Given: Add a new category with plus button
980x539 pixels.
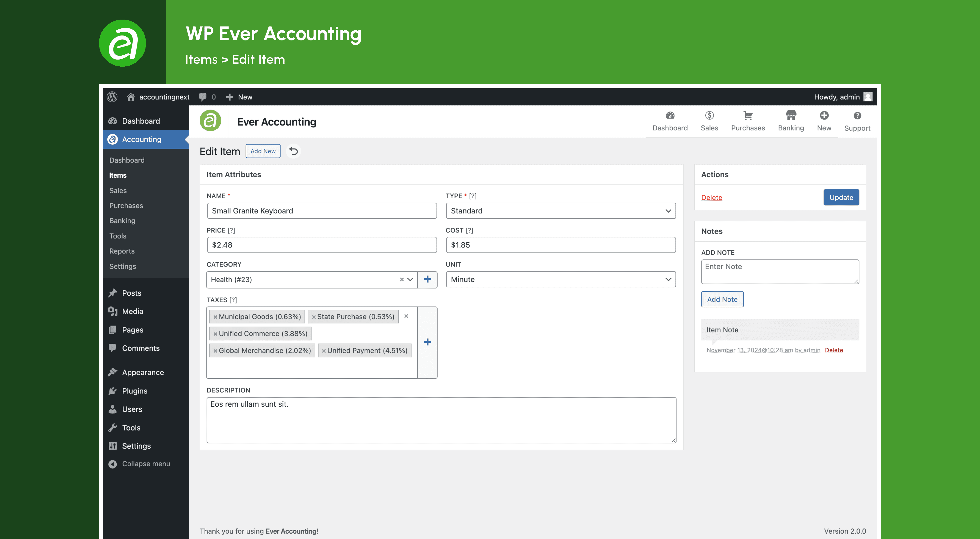Looking at the screenshot, I should pos(427,279).
